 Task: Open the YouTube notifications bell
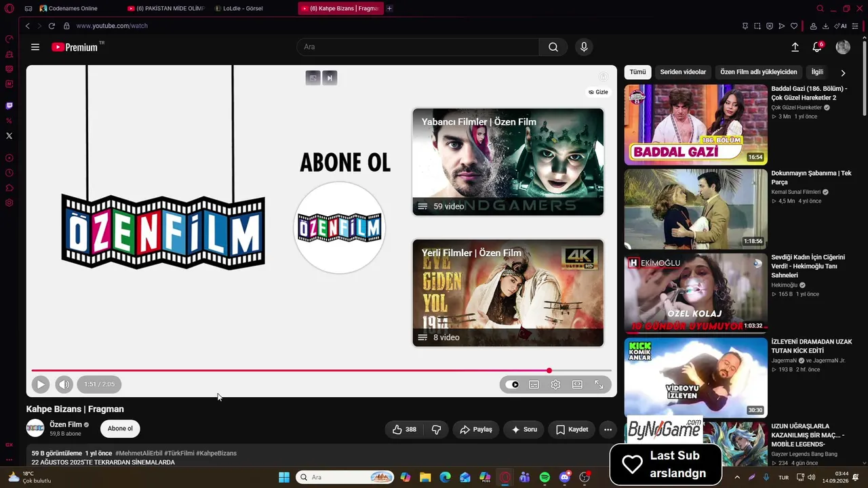(817, 47)
